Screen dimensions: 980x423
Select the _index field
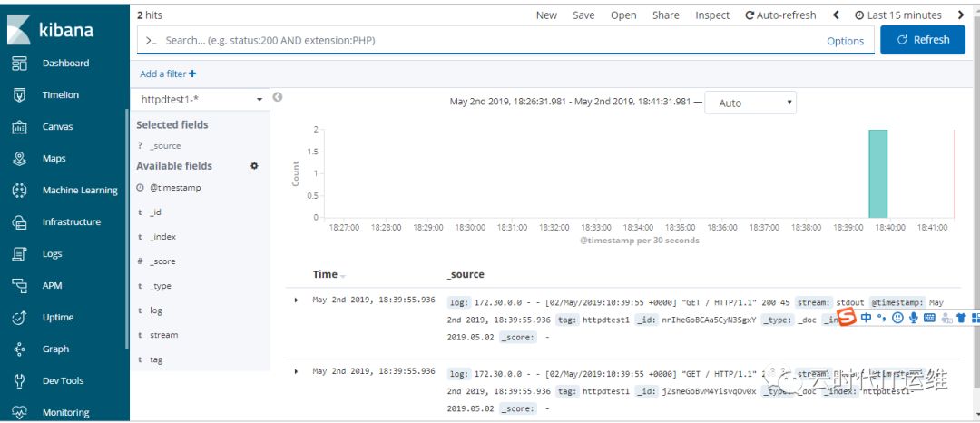tap(162, 237)
